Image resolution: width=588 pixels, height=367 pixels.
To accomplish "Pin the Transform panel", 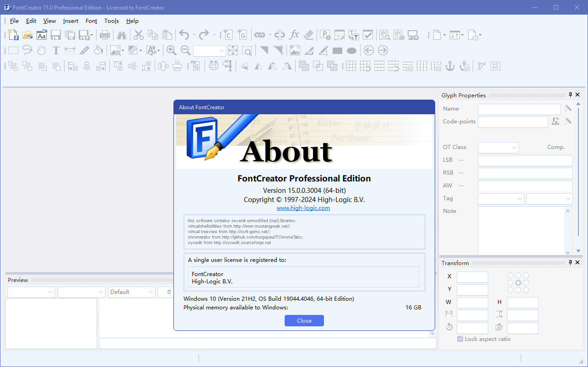I will coord(570,262).
